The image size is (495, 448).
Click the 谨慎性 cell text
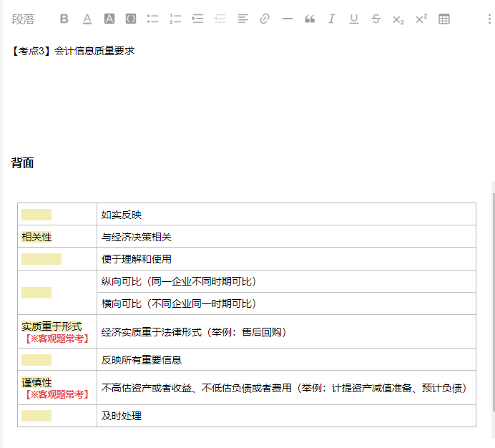point(36,382)
